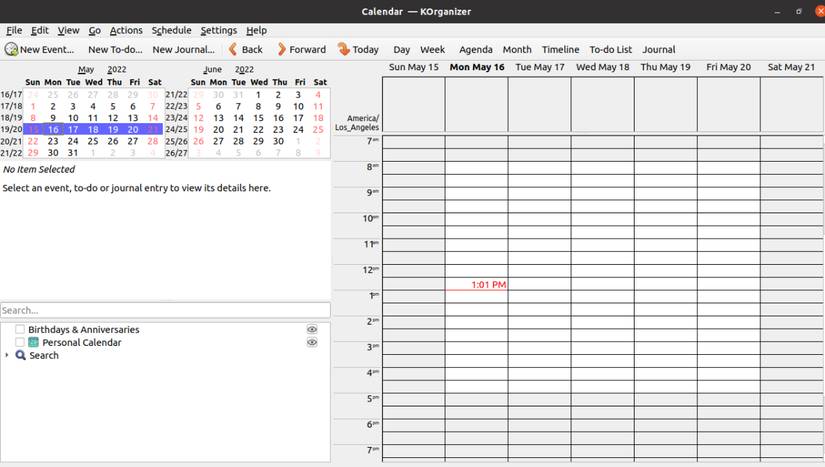Select June 14 in the mini calendar
This screenshot has height=467, width=825.
click(x=238, y=118)
